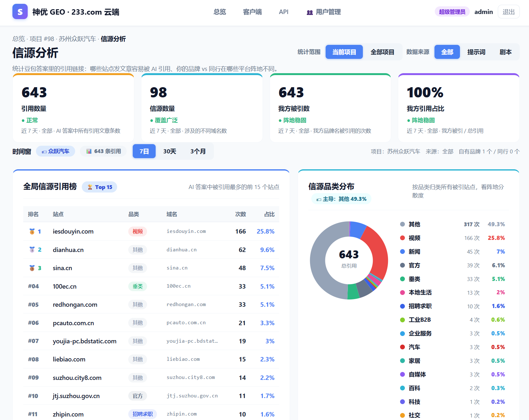Click the red 视频 legend color dot

pyautogui.click(x=402, y=238)
